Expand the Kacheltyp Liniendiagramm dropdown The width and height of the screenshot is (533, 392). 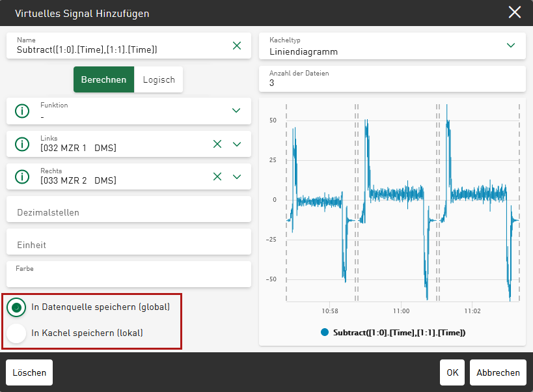coord(511,46)
